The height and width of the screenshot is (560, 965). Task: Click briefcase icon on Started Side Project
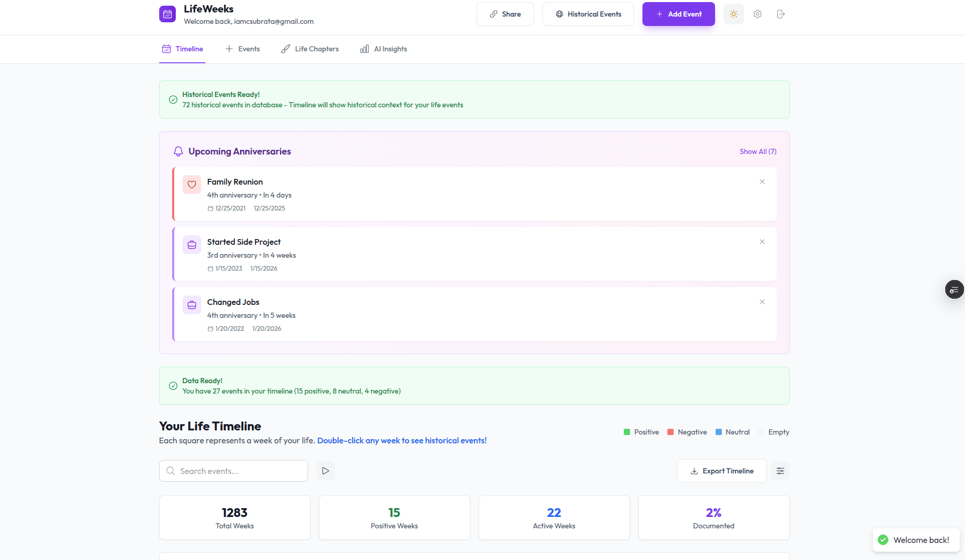[x=191, y=245]
